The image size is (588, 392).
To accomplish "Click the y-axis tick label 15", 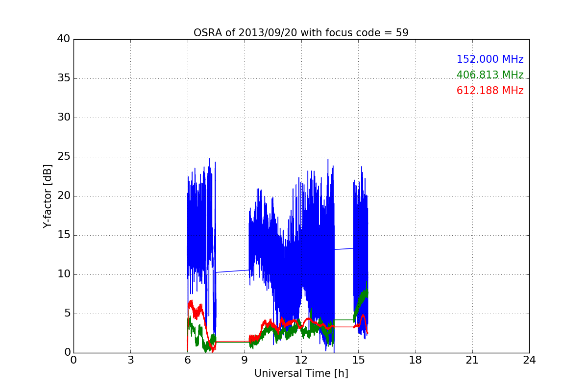I will click(64, 235).
